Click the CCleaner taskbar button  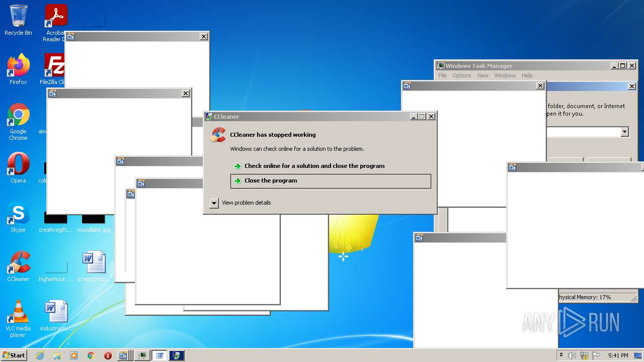click(x=177, y=355)
